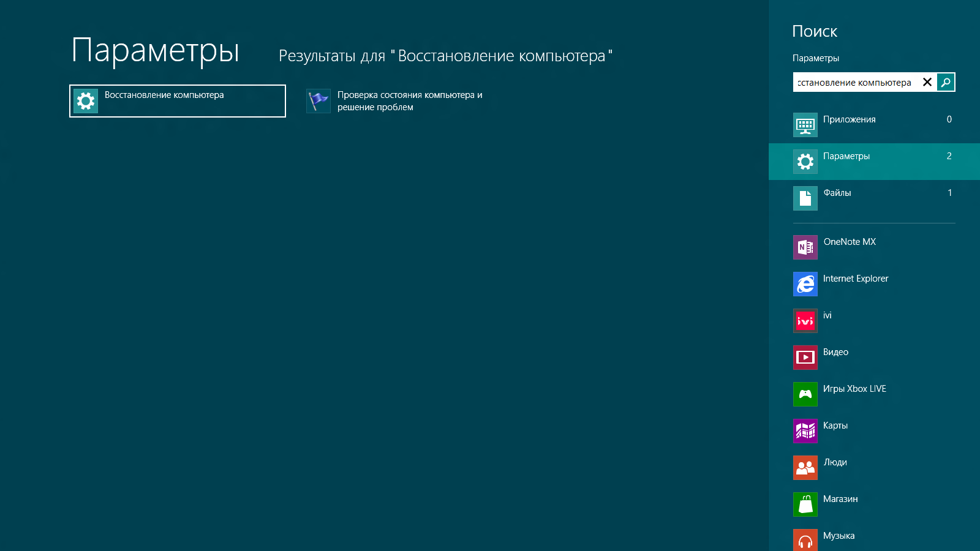Screen dimensions: 980x551
Task: Click the ivi label
Action: [x=827, y=315]
